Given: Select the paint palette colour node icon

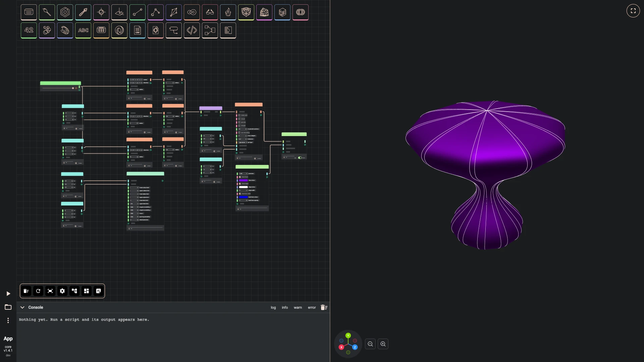Looking at the screenshot, I should click(65, 31).
